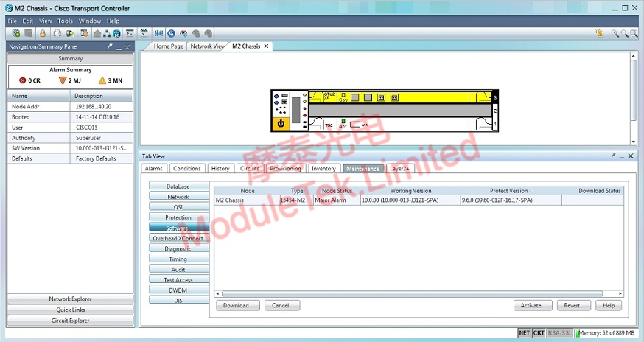Select the DWDM subtab

click(x=178, y=290)
